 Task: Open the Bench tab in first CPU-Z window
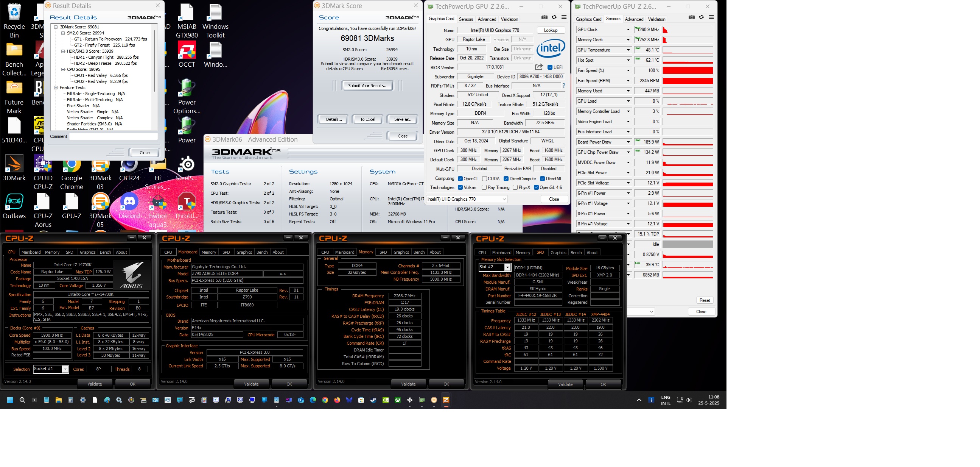click(x=106, y=252)
